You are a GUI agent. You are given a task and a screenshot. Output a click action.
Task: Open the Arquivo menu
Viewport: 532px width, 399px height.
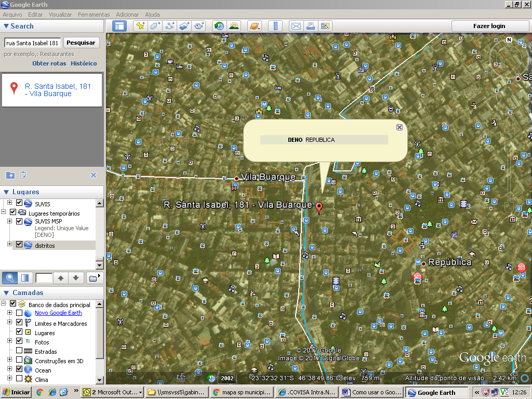point(12,15)
